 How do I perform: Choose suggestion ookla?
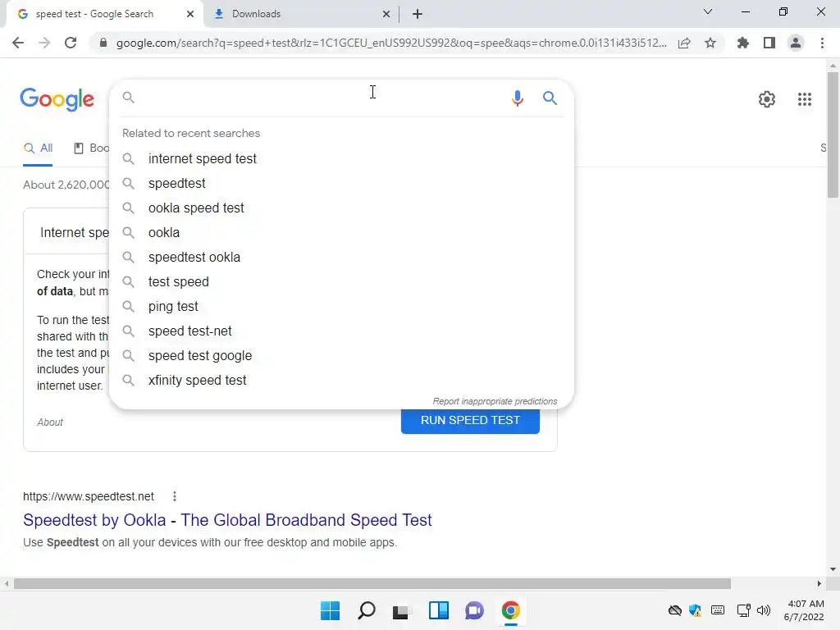click(x=341, y=232)
